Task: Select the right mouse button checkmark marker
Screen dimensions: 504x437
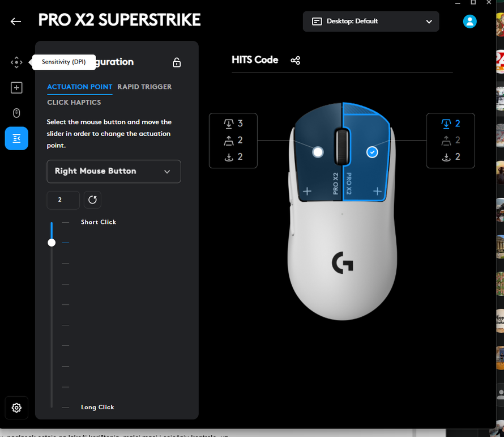Action: (x=372, y=152)
